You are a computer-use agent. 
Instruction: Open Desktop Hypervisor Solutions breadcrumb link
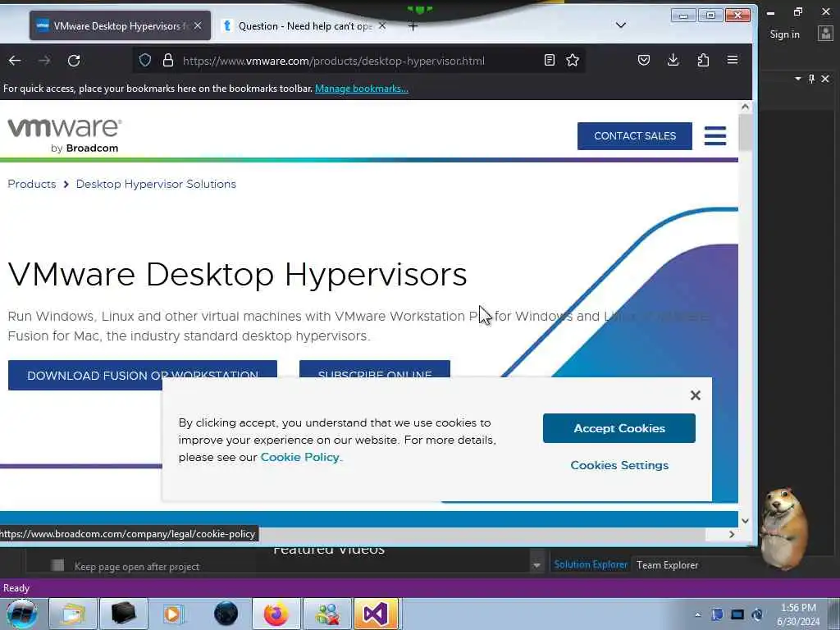click(x=156, y=184)
